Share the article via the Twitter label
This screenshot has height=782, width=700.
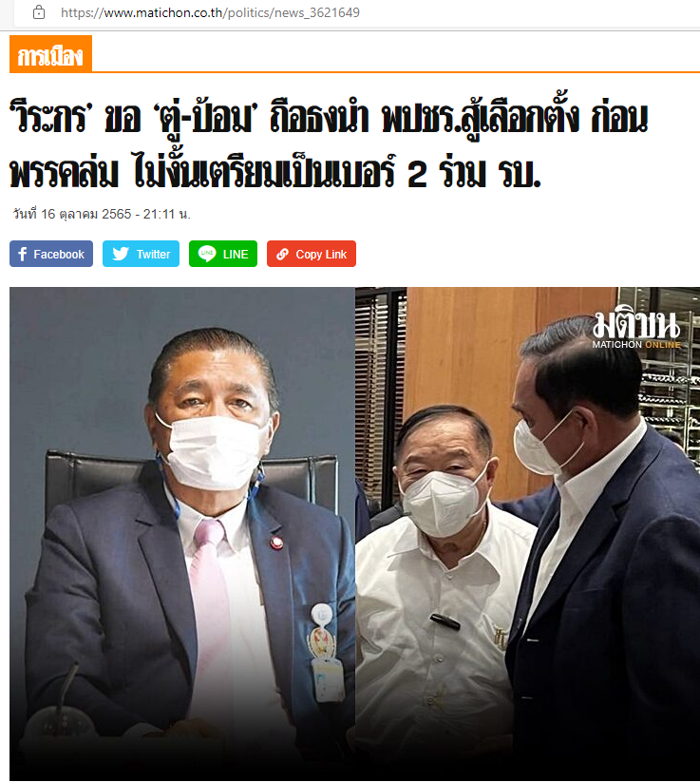[153, 255]
